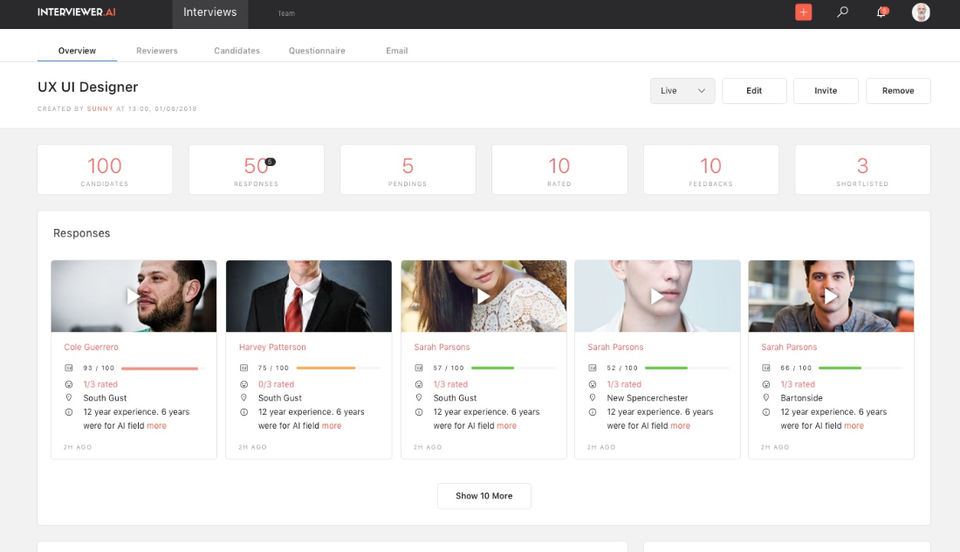Open Harvey Patterson's video thumbnail

[309, 296]
